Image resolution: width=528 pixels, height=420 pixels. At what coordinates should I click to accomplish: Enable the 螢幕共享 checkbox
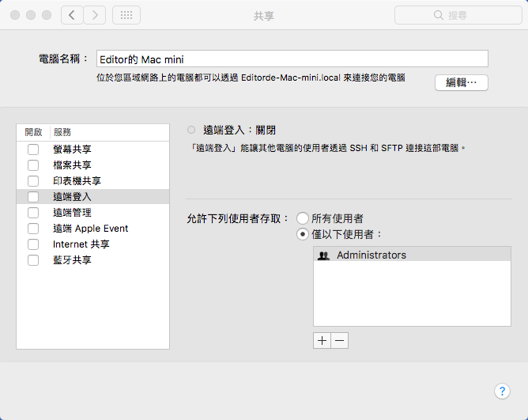(33, 149)
